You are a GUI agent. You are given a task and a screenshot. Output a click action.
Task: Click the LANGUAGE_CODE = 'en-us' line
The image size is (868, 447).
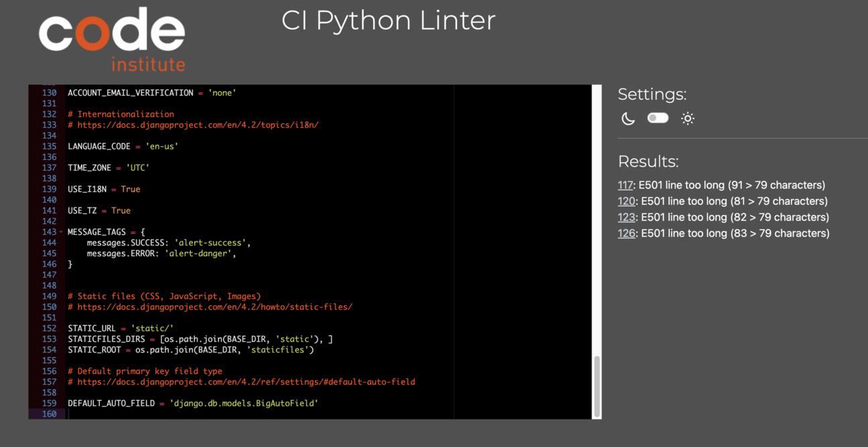click(x=123, y=147)
